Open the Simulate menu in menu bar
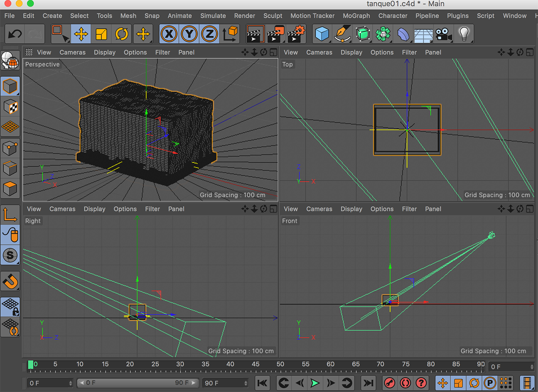This screenshot has height=392, width=538. (213, 16)
